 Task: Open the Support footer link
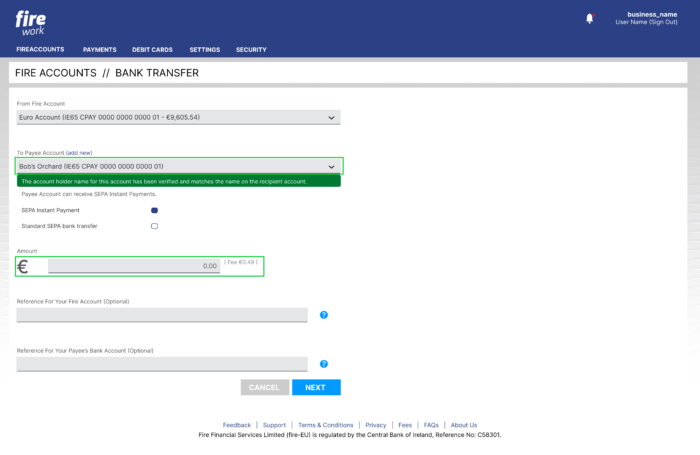tap(274, 425)
